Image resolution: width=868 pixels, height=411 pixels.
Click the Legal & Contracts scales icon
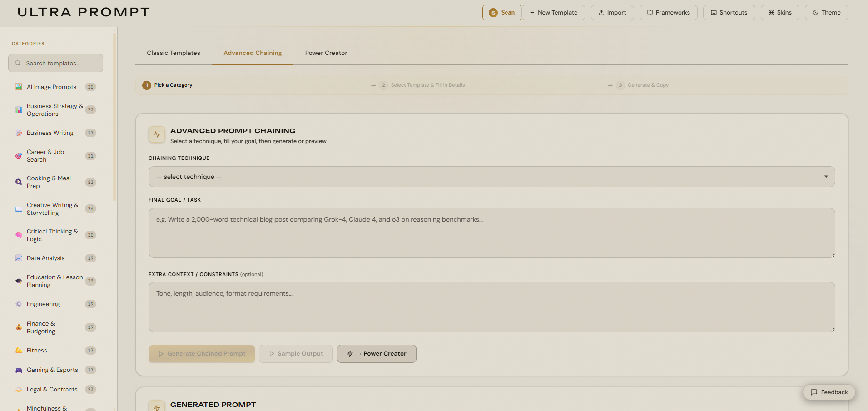pos(19,390)
